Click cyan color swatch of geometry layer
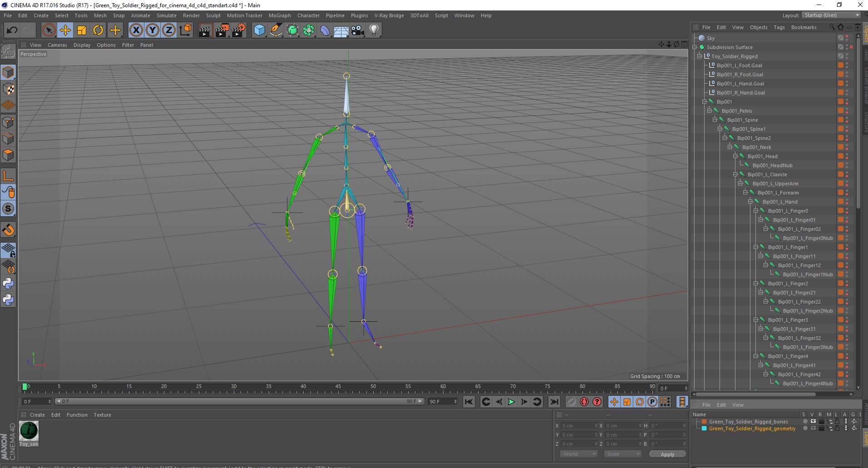The height and width of the screenshot is (468, 868). (704, 428)
